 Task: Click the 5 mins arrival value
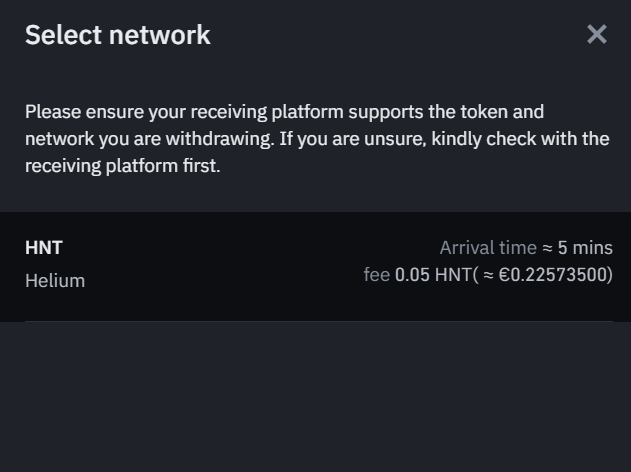click(585, 248)
